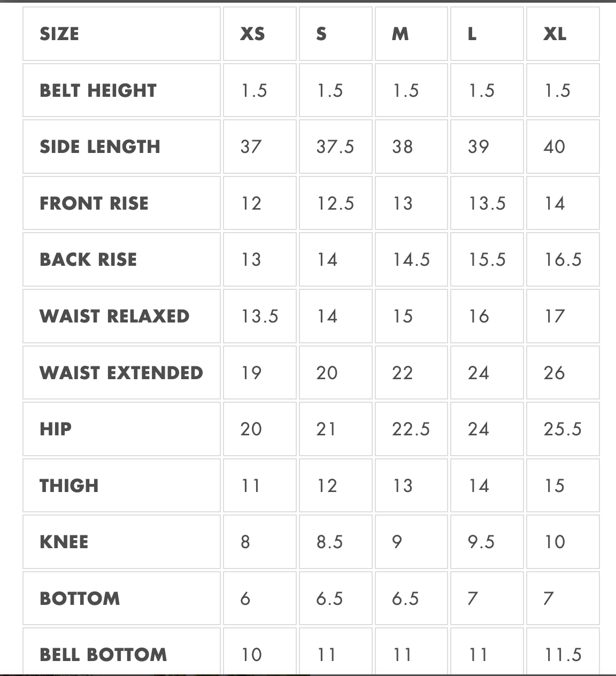This screenshot has height=676, width=616.
Task: Click the 37.5 side length value
Action: [335, 147]
